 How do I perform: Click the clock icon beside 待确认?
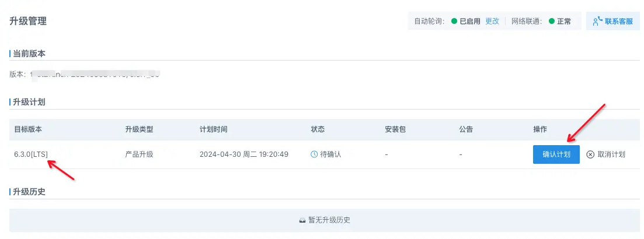314,154
